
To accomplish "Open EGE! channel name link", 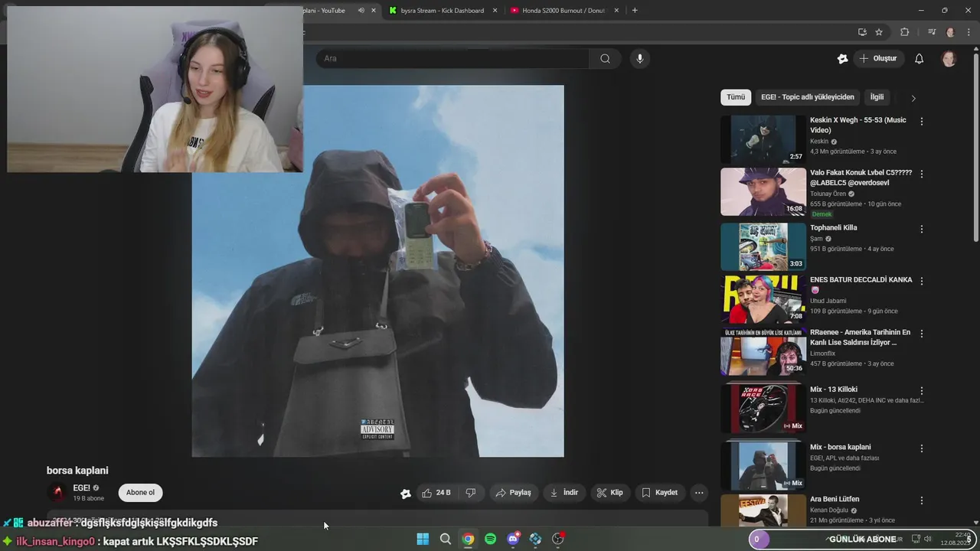I will point(82,487).
